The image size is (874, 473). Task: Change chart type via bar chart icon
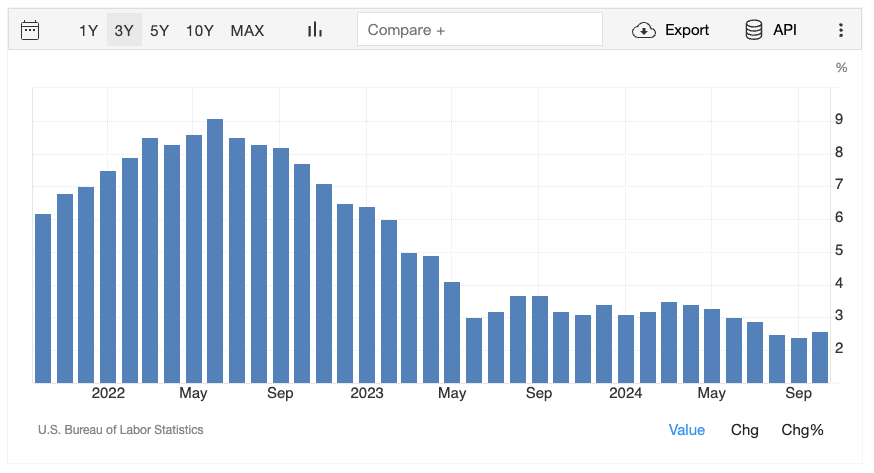pos(315,30)
